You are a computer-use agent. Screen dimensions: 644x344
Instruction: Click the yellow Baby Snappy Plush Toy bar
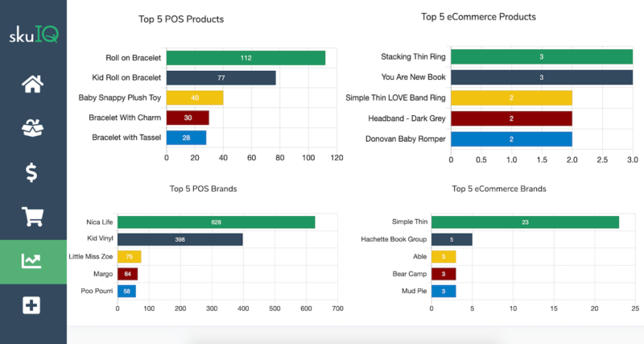point(194,97)
